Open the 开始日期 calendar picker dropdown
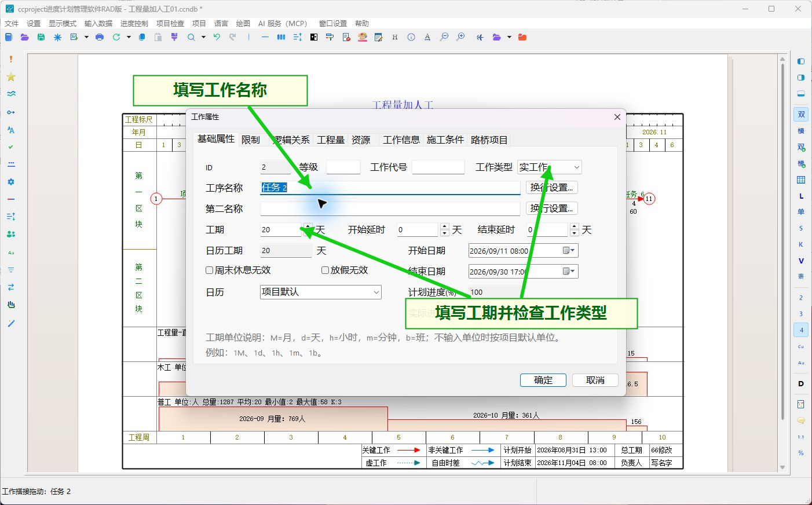The height and width of the screenshot is (505, 812). tap(569, 251)
